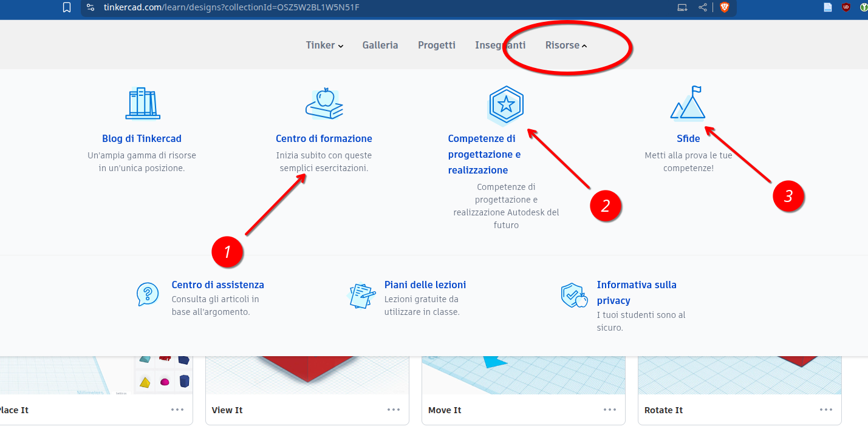Click the 'Rotate It' card title
Screen dimensions: 868x432
click(663, 410)
